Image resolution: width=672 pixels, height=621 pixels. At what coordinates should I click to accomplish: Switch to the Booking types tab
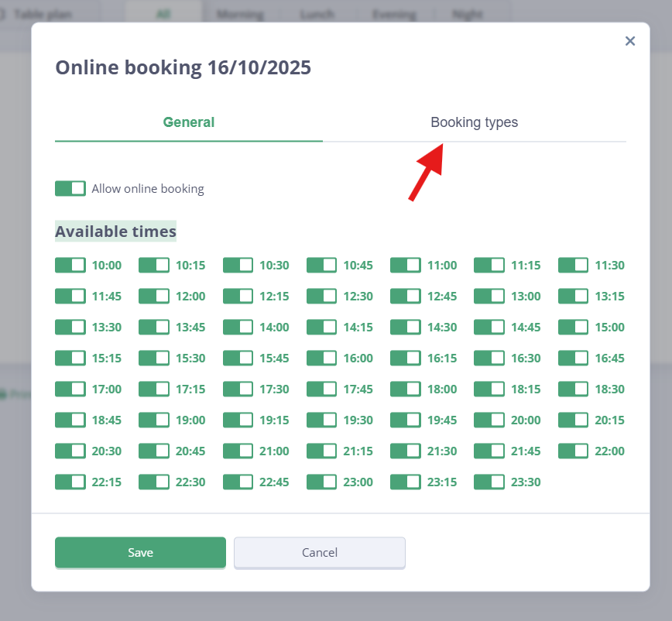click(474, 122)
